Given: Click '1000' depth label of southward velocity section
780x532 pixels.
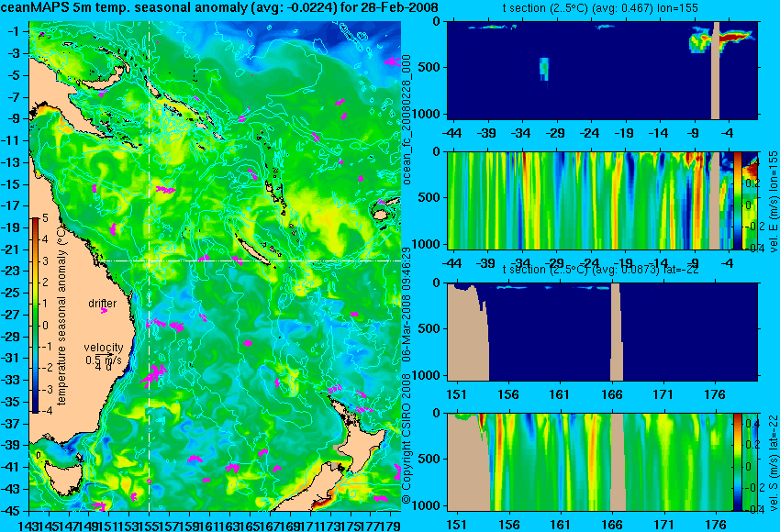Looking at the screenshot, I should coord(428,505).
